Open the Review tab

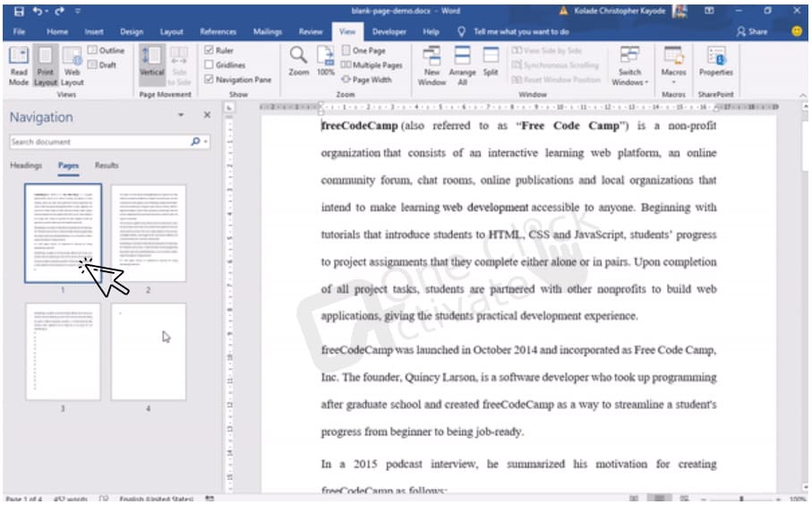[x=311, y=31]
